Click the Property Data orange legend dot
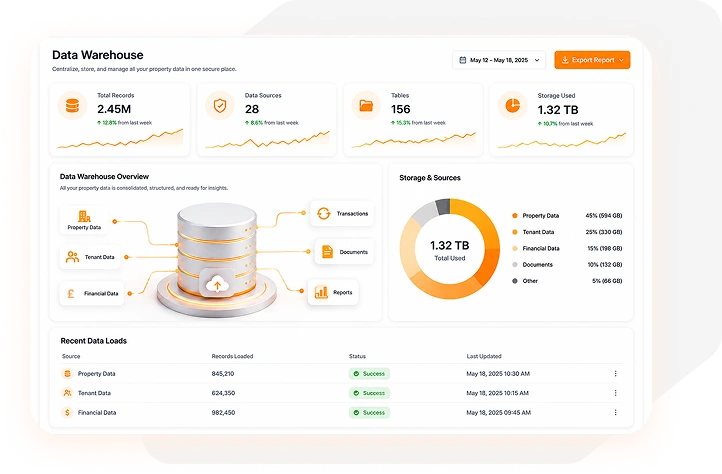Screen dimensions: 722x474 [x=515, y=216]
